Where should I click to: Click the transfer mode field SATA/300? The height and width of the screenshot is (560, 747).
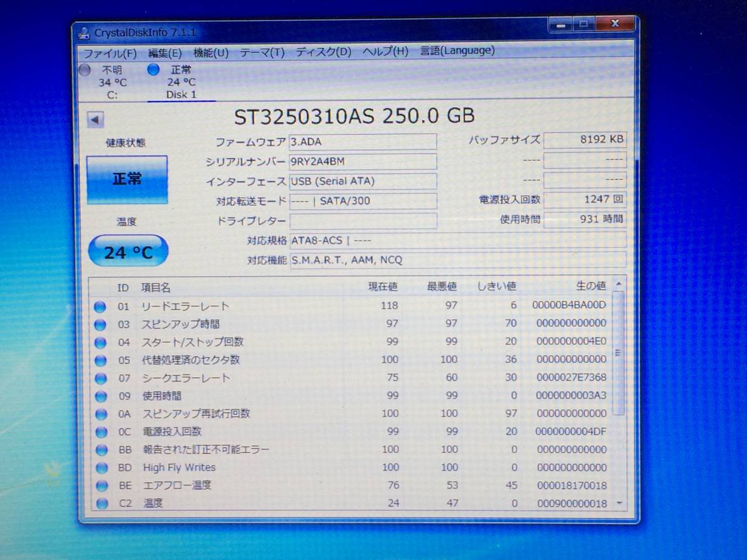(363, 201)
